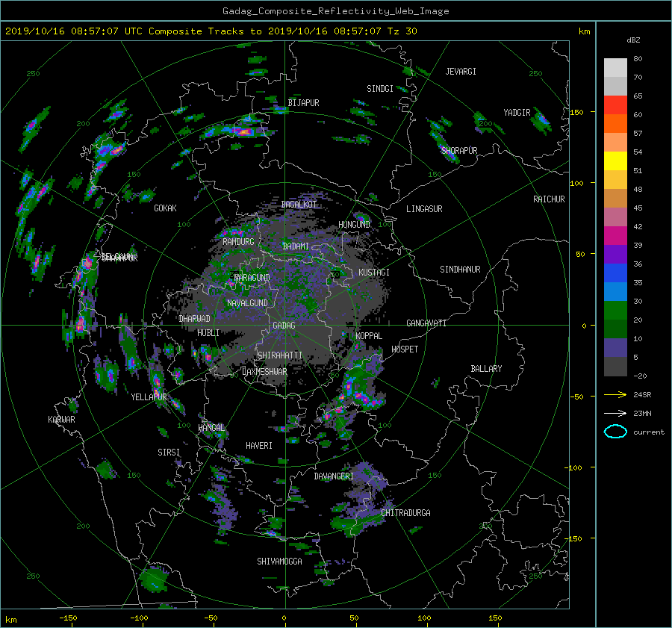The width and height of the screenshot is (672, 628).
Task: Select the yellow 54 dBZ legend swatch
Action: coord(615,161)
